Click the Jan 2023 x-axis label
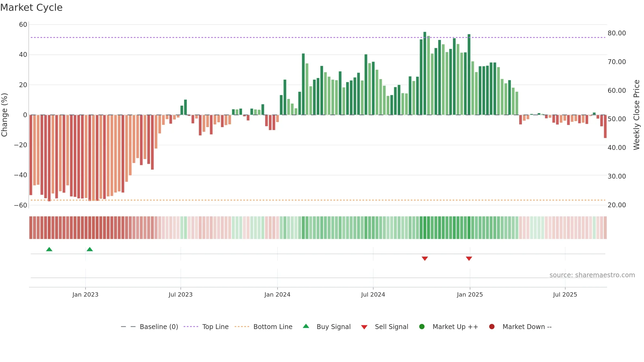Image resolution: width=644 pixels, height=362 pixels. [85, 294]
